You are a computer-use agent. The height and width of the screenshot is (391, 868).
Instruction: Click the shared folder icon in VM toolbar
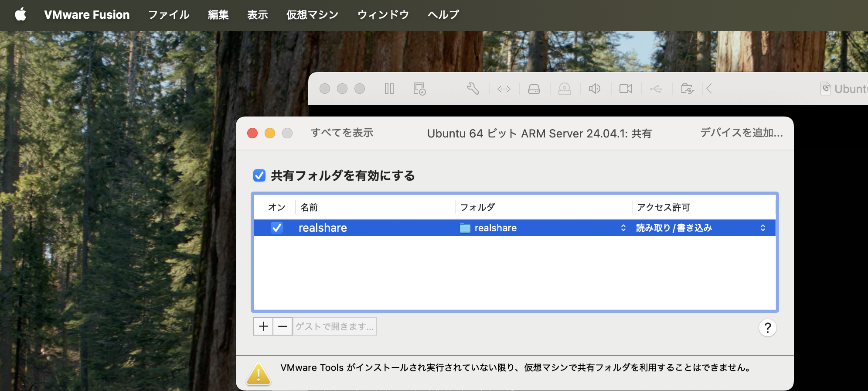click(688, 89)
